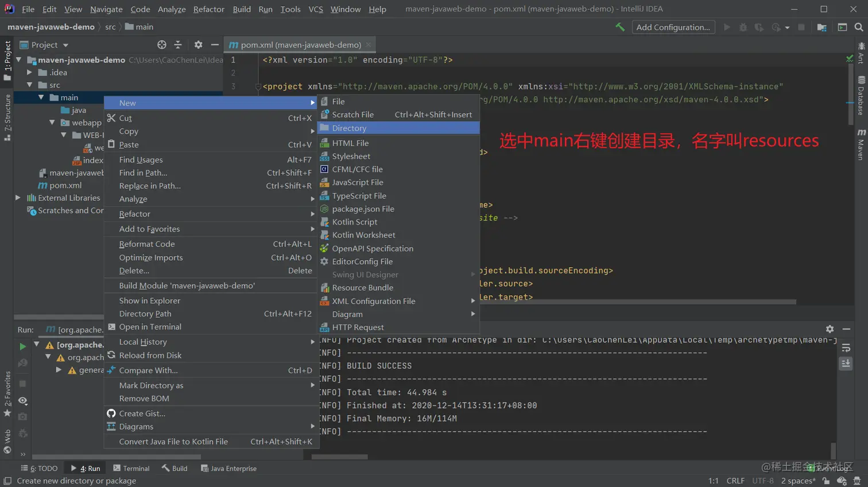Select Directory in the New submenu
The width and height of the screenshot is (868, 487).
coord(398,128)
